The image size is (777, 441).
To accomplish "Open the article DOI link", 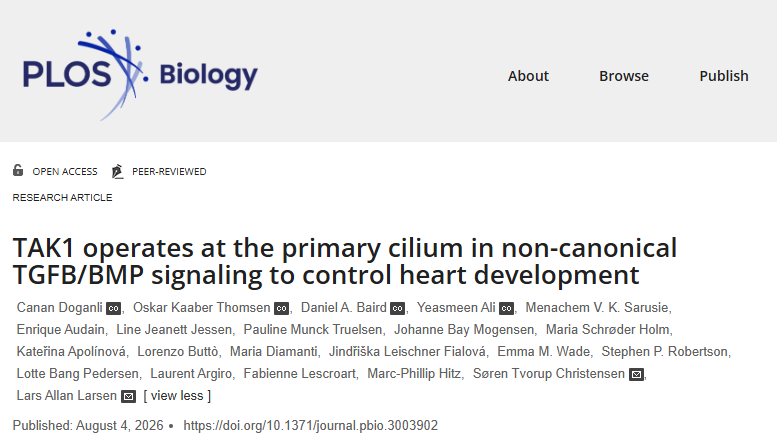I will pos(311,426).
